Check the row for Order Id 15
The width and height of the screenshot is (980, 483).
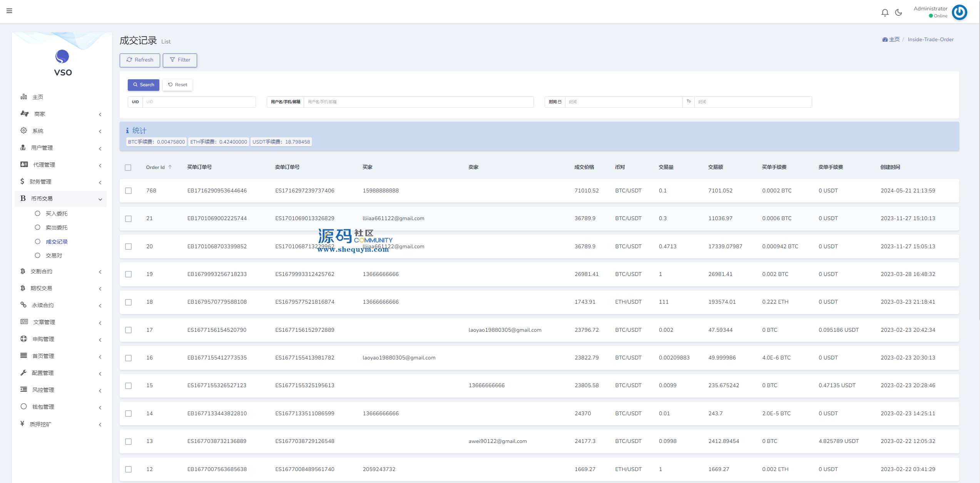click(x=129, y=386)
